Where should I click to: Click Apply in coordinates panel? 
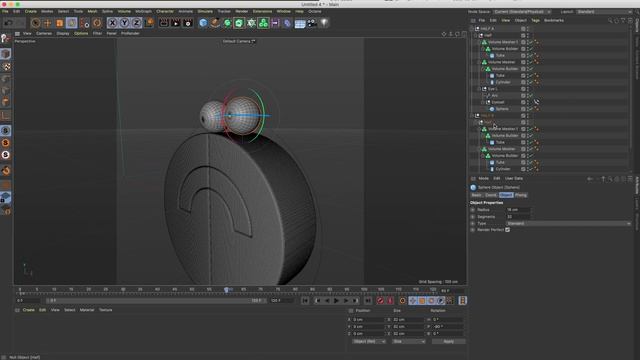(448, 341)
